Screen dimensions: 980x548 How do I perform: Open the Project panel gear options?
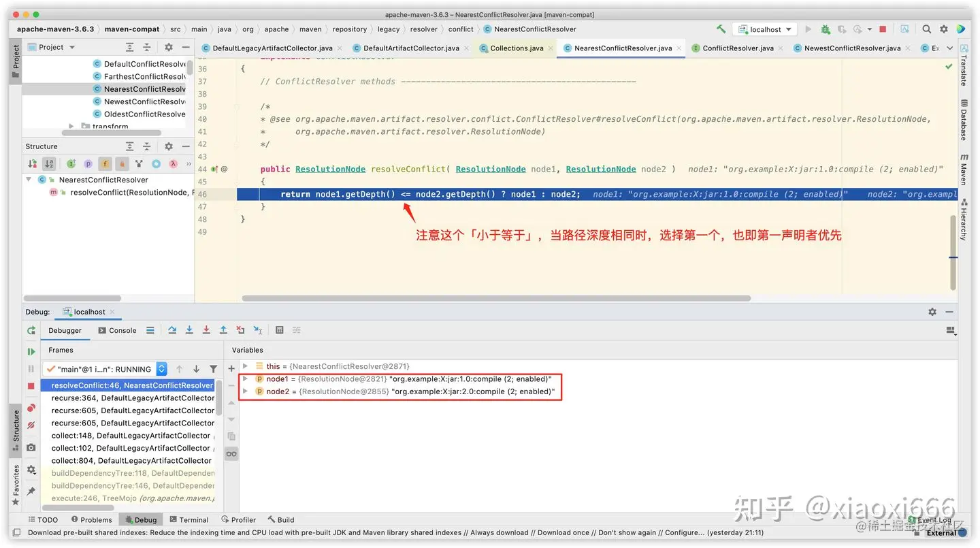point(169,47)
